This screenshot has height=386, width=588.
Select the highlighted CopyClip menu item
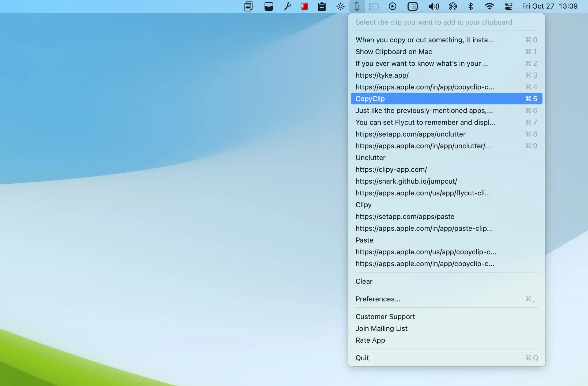click(446, 98)
